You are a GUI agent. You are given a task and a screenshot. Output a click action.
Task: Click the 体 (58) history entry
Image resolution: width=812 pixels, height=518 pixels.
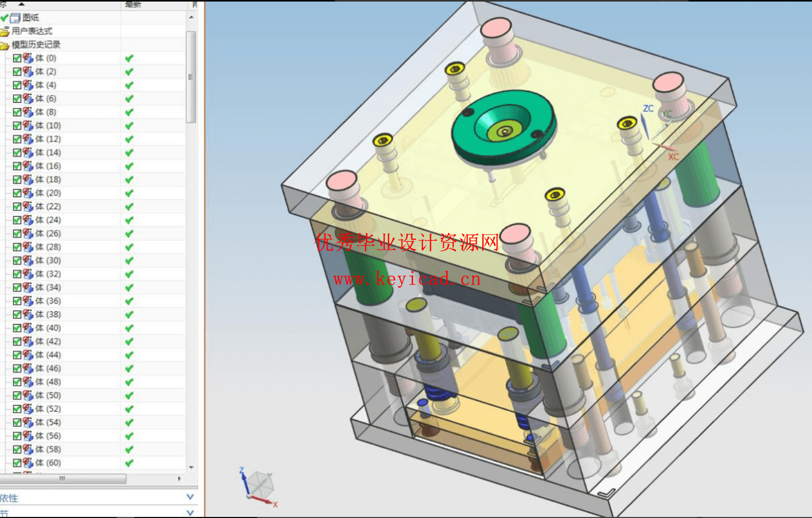click(x=44, y=449)
